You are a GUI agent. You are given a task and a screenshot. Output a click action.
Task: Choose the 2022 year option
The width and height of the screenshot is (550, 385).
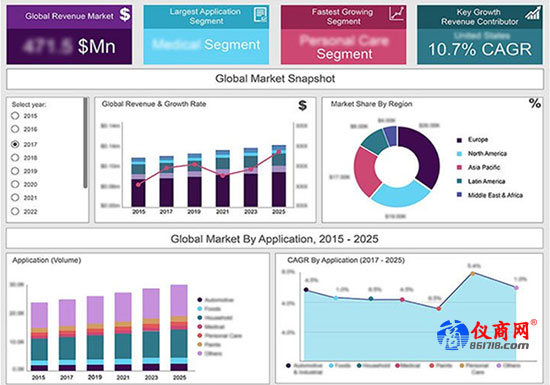coord(15,211)
